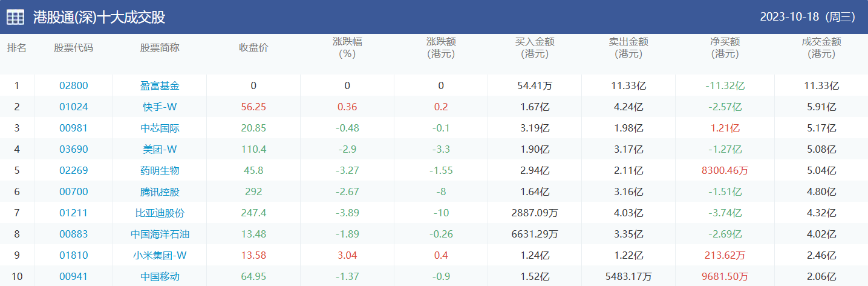Select 药明生物 stock name

tap(160, 171)
